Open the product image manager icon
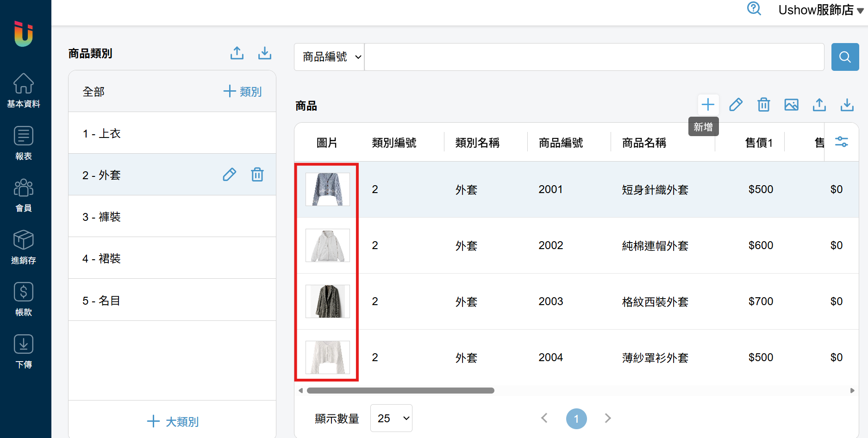 coord(791,105)
